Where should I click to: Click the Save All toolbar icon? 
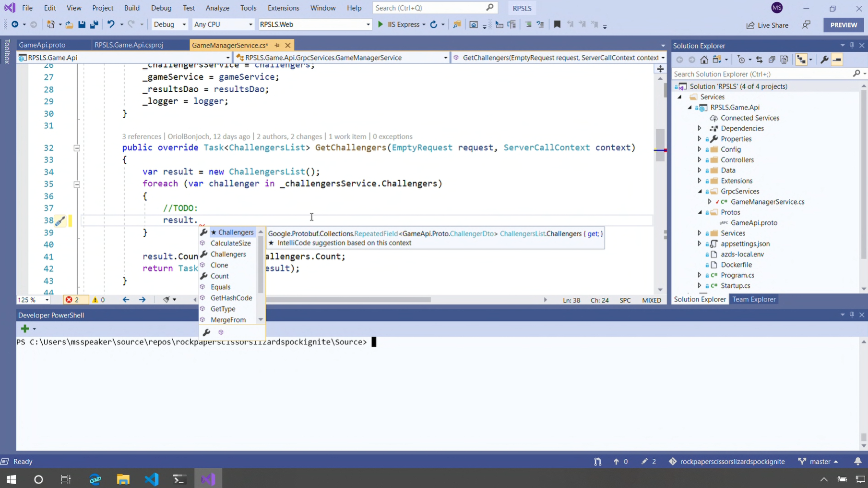point(94,24)
